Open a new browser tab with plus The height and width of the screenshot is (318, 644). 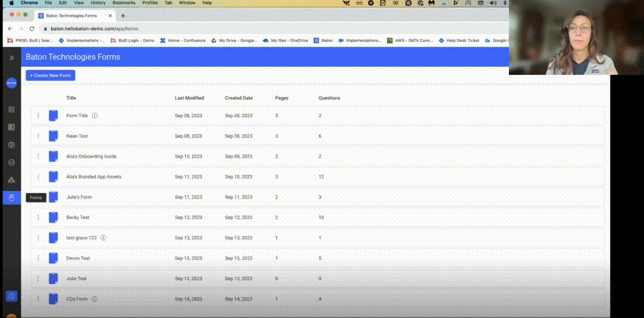(x=122, y=16)
